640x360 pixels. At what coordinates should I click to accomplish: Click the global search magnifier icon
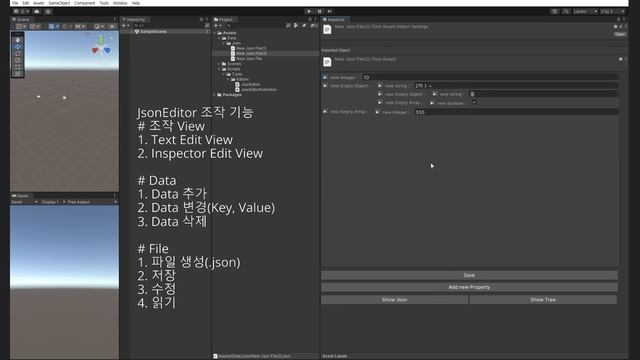566,11
